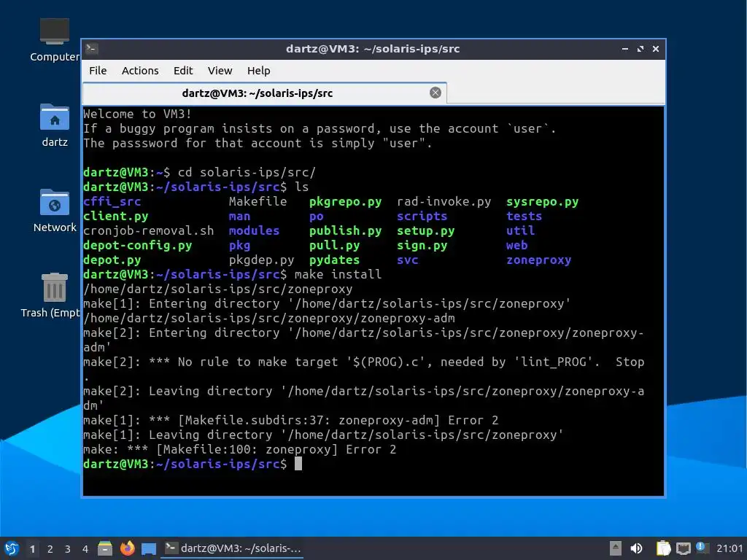
Task: Open the network status tray icon
Action: (x=683, y=548)
